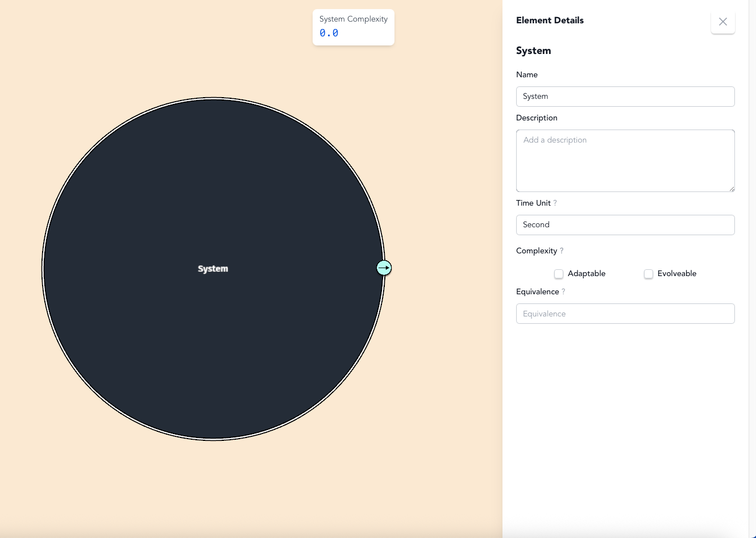The height and width of the screenshot is (538, 756).
Task: Click the Adaptable label text
Action: click(x=586, y=274)
